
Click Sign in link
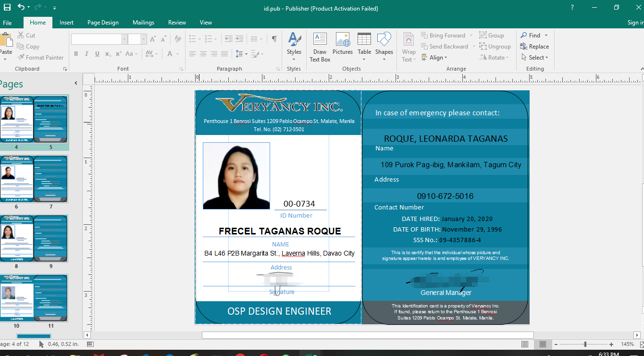coord(635,23)
